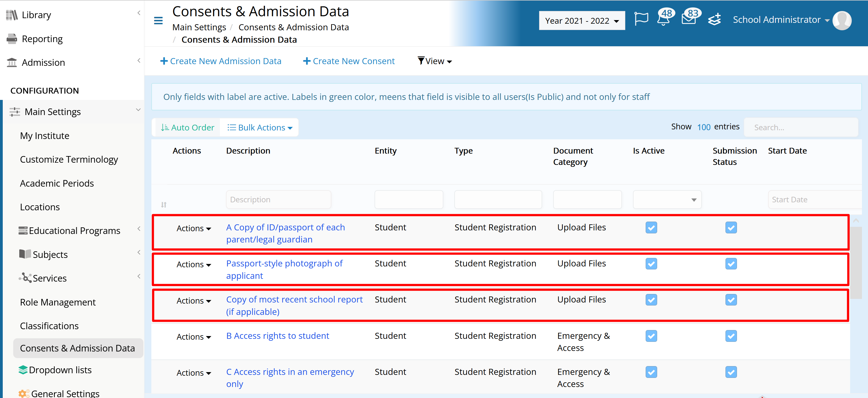The width and height of the screenshot is (868, 398).
Task: Click Create New Consent
Action: [349, 61]
